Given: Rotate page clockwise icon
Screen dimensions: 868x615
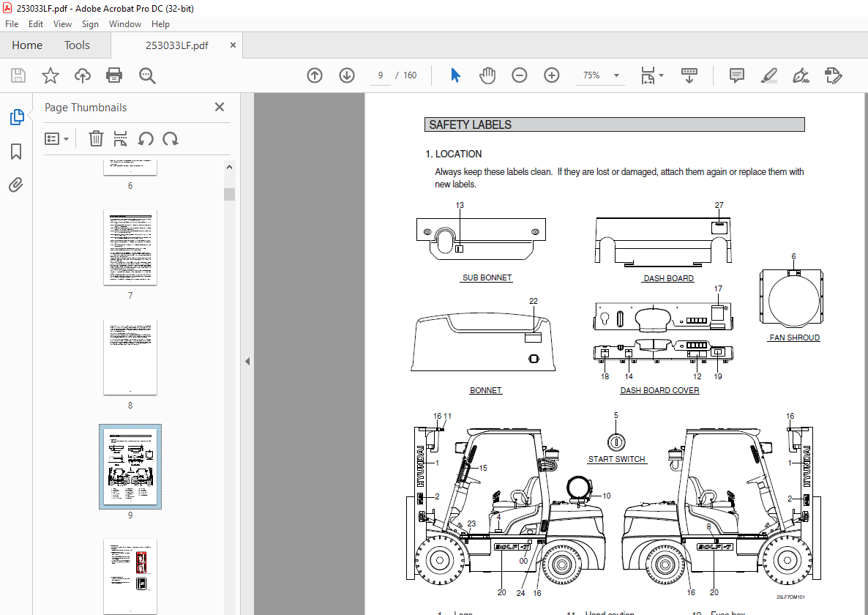Looking at the screenshot, I should [170, 138].
